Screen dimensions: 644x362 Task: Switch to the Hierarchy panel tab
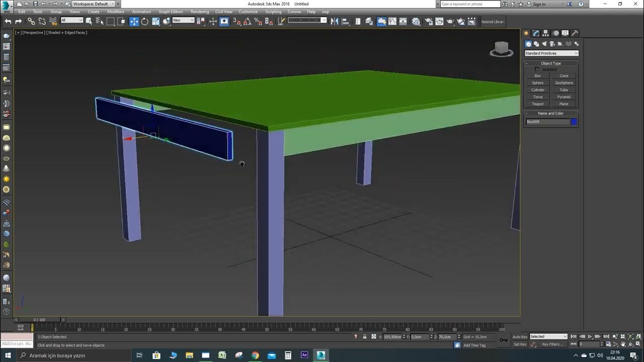pyautogui.click(x=546, y=33)
